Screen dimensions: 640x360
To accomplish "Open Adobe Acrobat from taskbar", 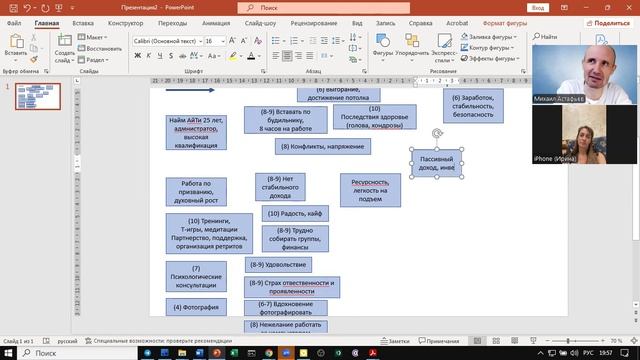I will (373, 353).
